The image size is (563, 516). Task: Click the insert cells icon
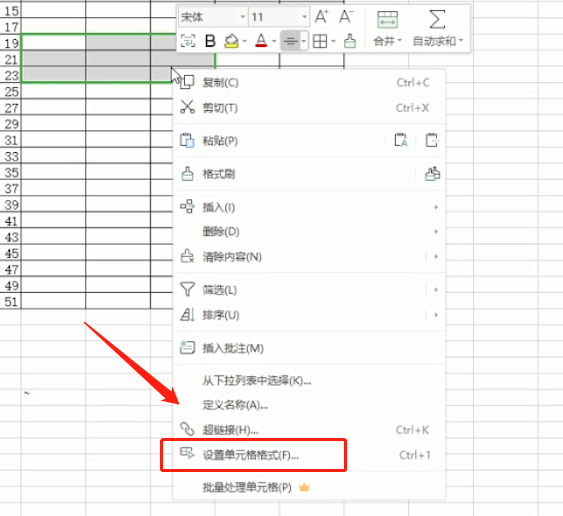point(187,206)
